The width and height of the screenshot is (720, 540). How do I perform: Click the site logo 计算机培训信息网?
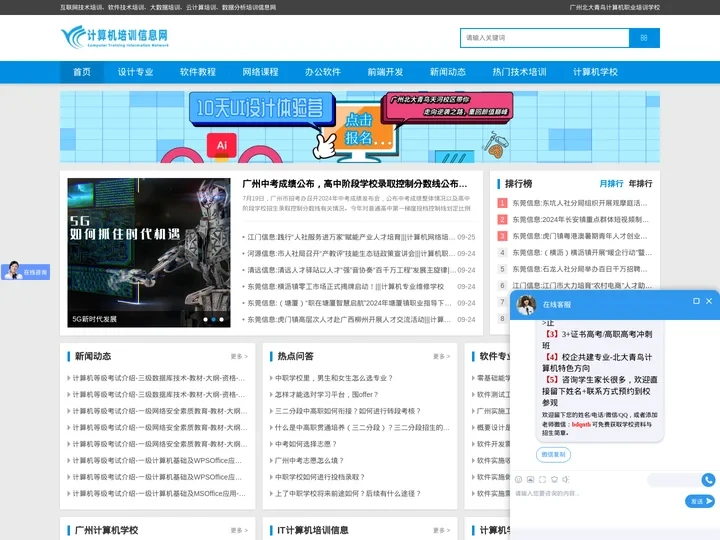point(115,37)
